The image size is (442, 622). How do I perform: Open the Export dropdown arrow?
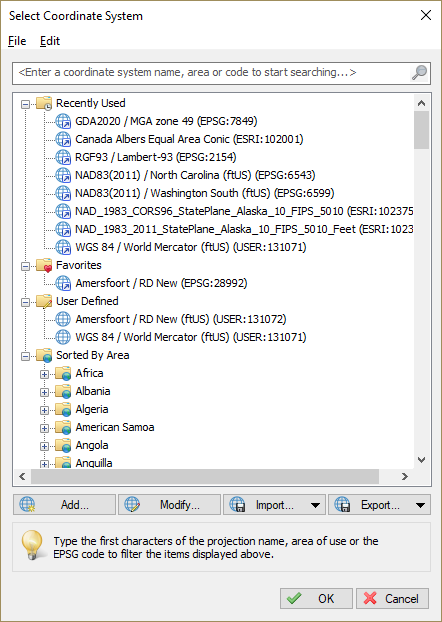(421, 505)
